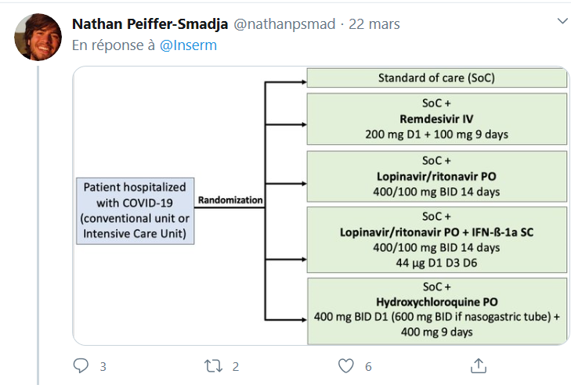
Task: Click the Lopinavir/ritonavir PO + IFN-ß-1a box
Action: (x=436, y=239)
